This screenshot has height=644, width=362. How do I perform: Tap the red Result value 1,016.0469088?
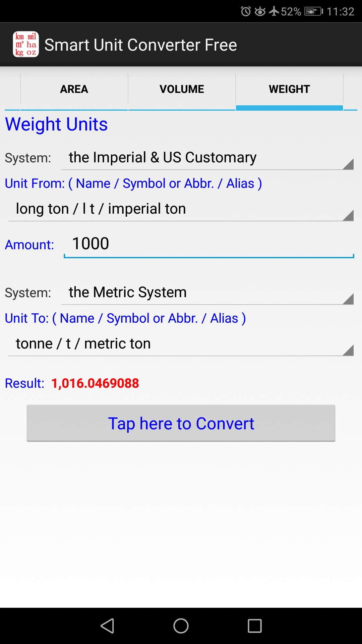(x=96, y=383)
